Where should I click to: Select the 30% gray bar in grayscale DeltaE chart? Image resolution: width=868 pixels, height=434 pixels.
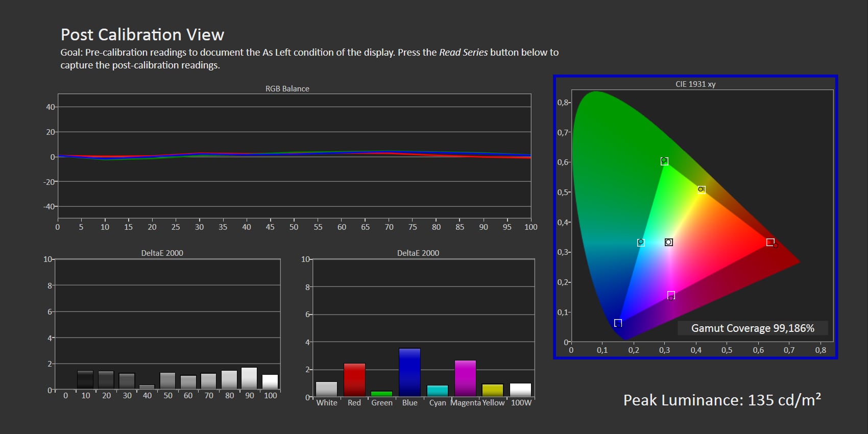pyautogui.click(x=127, y=381)
